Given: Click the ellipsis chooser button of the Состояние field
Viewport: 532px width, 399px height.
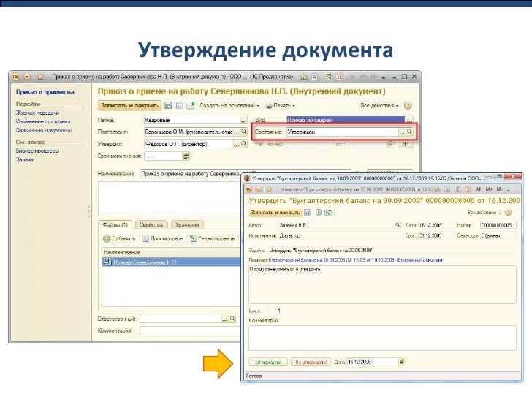Looking at the screenshot, I should tap(402, 132).
